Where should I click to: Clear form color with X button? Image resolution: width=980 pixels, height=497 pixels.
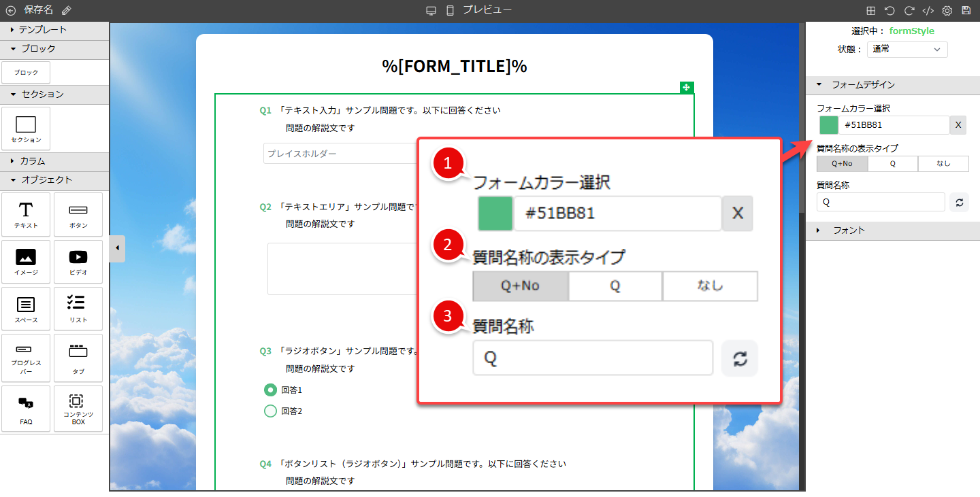click(958, 125)
